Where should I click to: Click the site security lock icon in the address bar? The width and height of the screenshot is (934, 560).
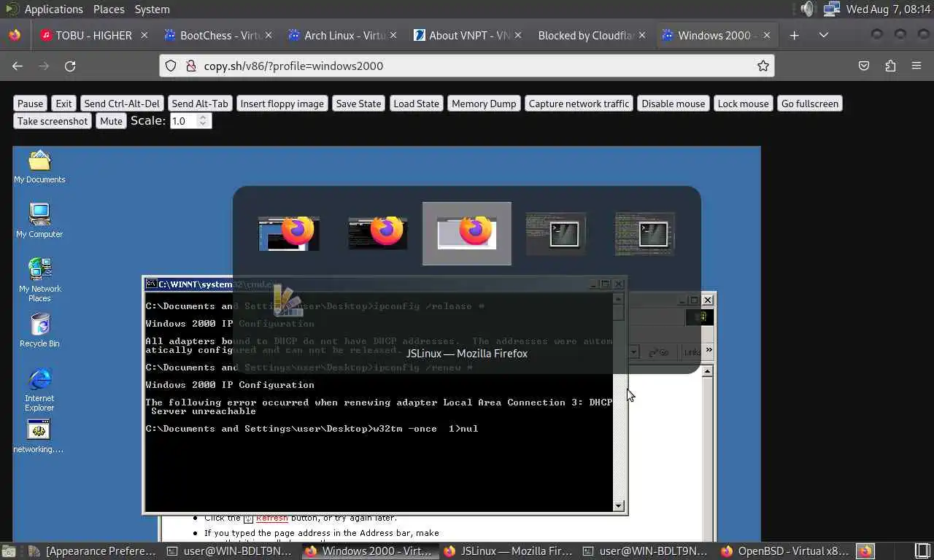[x=191, y=66]
